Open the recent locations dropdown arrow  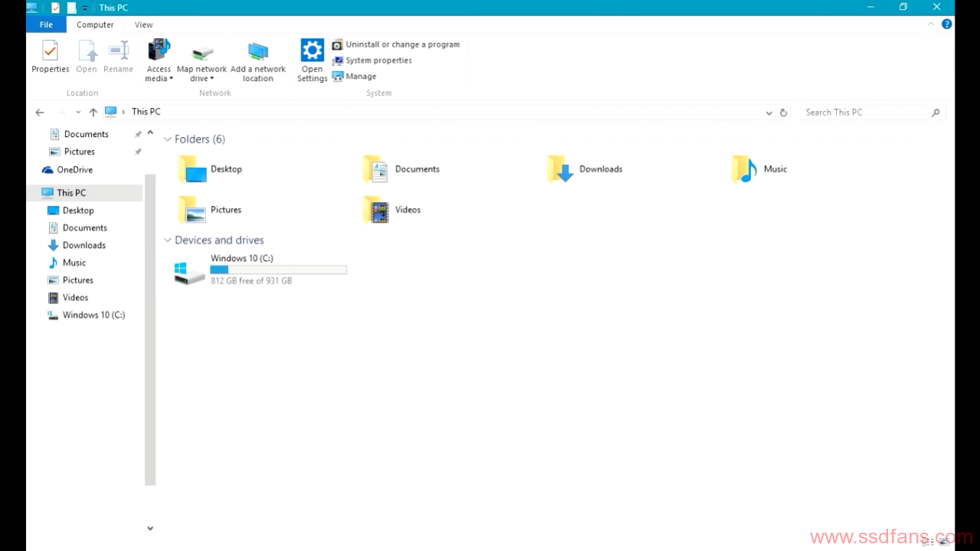[78, 112]
